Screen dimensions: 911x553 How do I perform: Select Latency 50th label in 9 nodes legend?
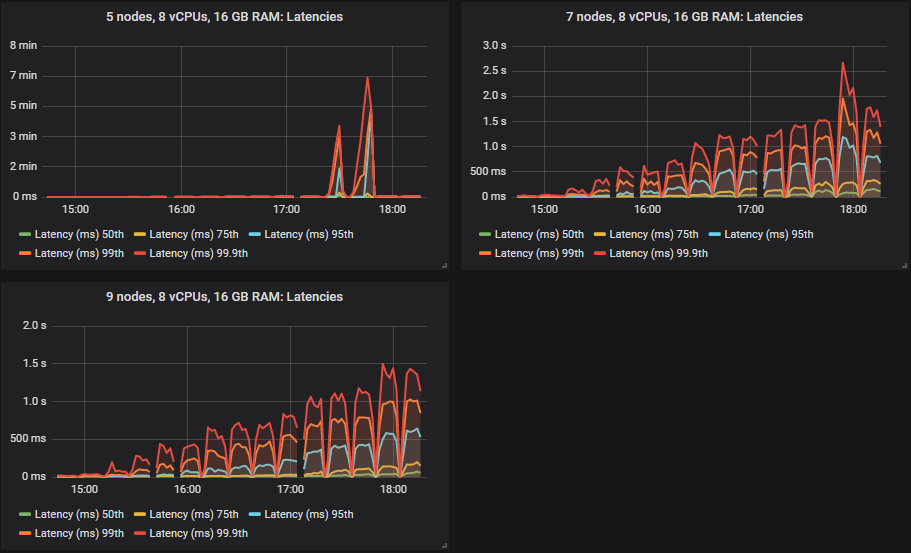pyautogui.click(x=72, y=514)
